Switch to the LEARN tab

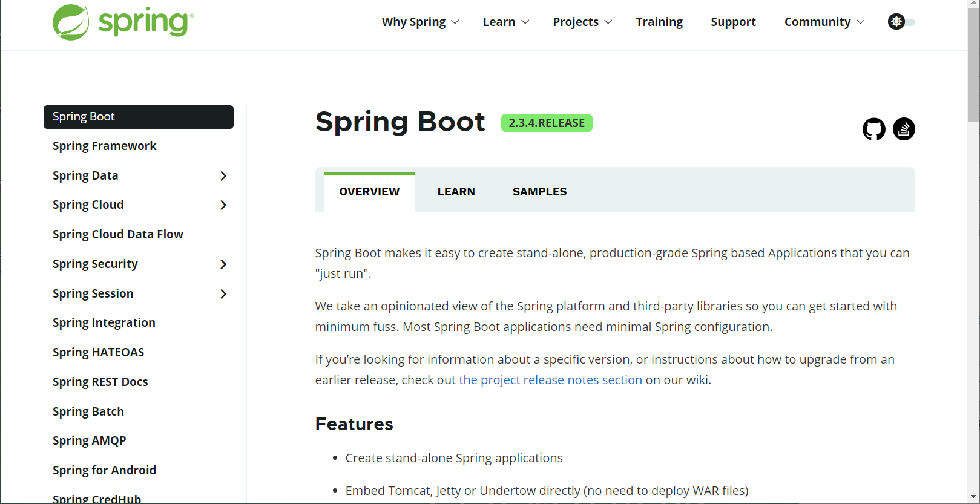(x=456, y=192)
